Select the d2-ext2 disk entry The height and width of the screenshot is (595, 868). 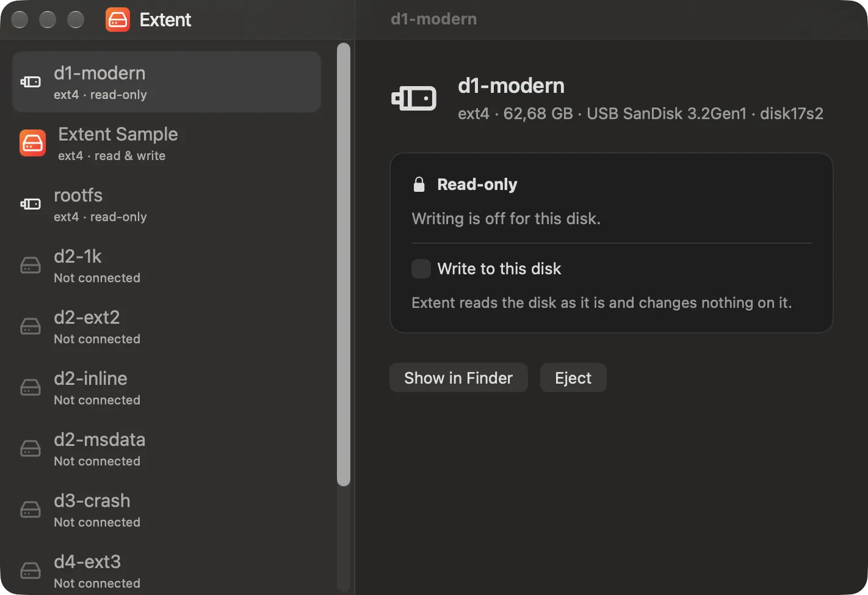pyautogui.click(x=167, y=326)
